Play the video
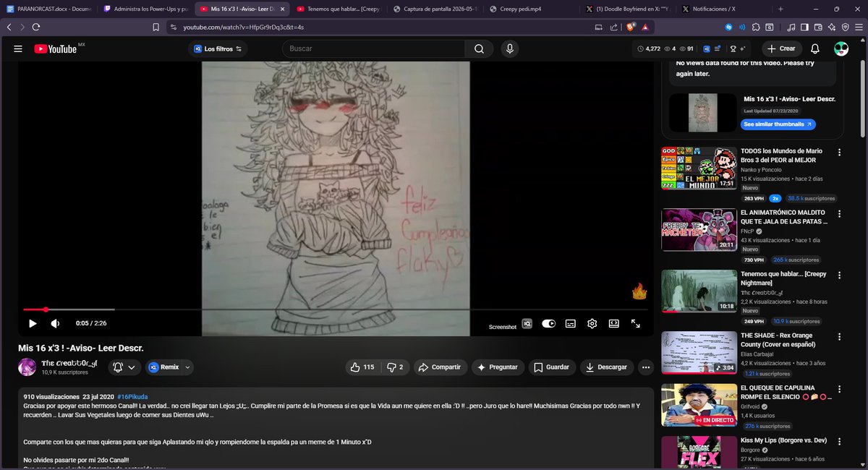Viewport: 868px width, 470px height. point(33,323)
